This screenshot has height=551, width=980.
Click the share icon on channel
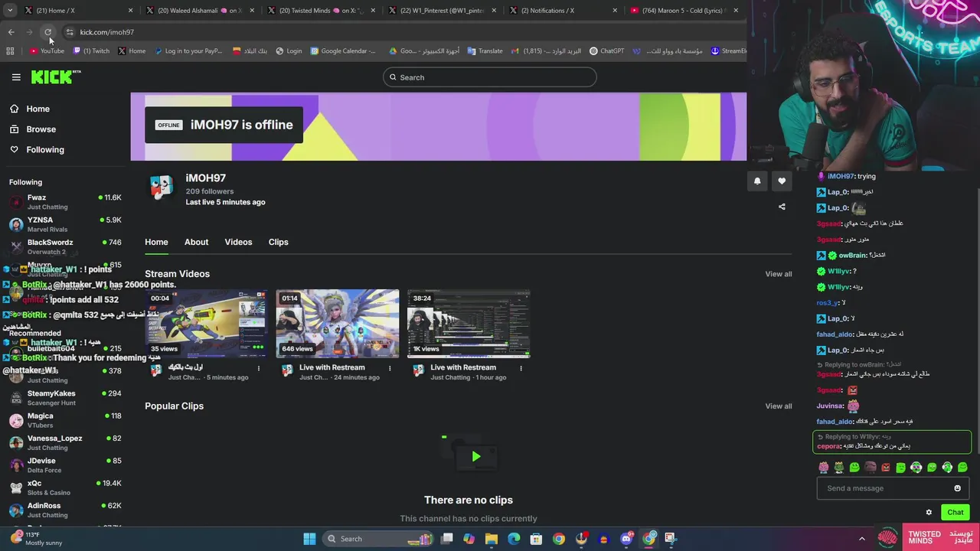[x=782, y=207]
